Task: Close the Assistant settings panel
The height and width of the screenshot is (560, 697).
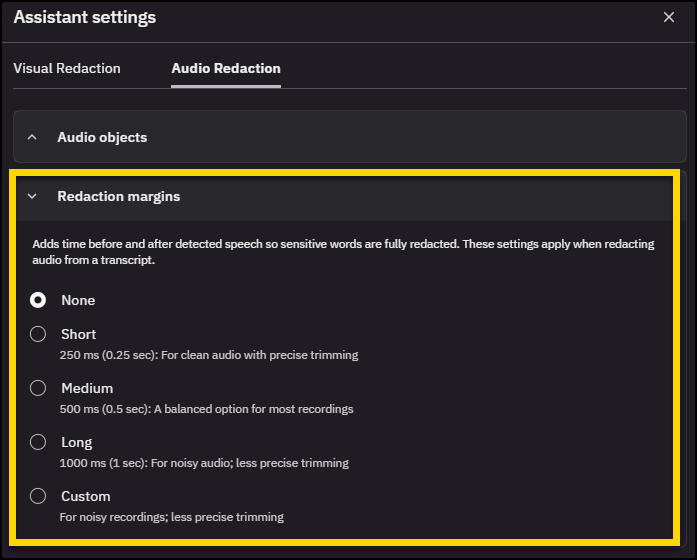Action: click(669, 18)
